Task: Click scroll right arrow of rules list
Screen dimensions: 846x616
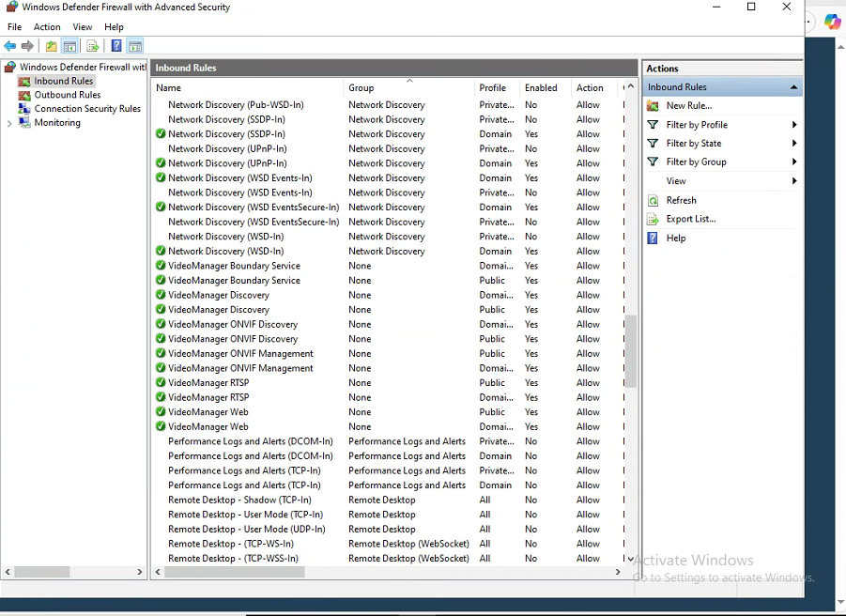Action: [618, 572]
